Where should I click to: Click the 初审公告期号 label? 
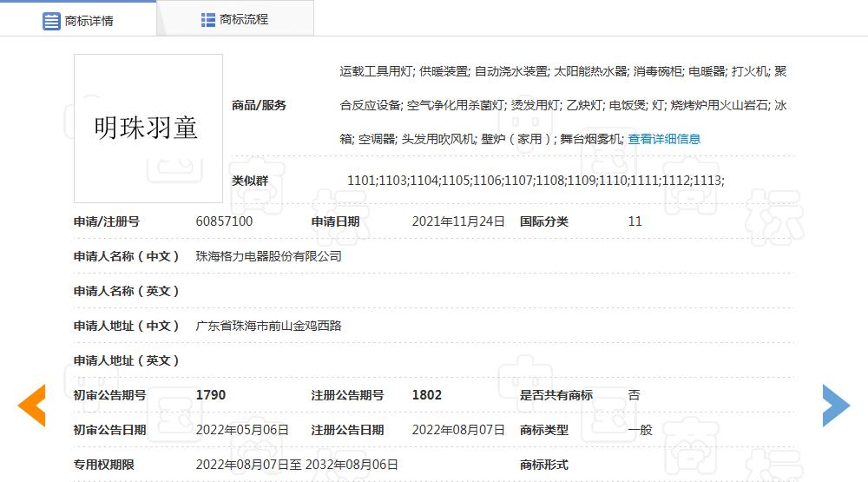point(109,395)
